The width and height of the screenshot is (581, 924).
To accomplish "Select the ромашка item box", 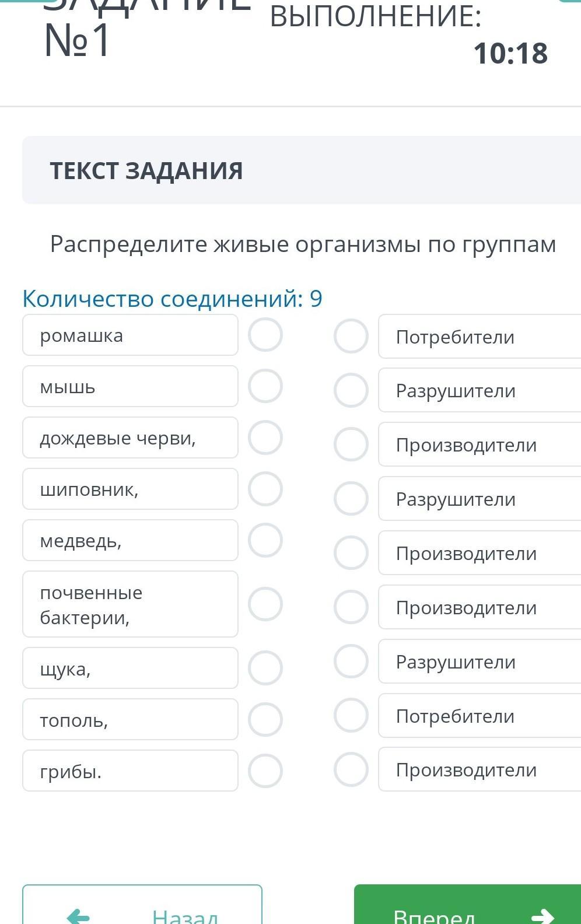I will point(130,335).
